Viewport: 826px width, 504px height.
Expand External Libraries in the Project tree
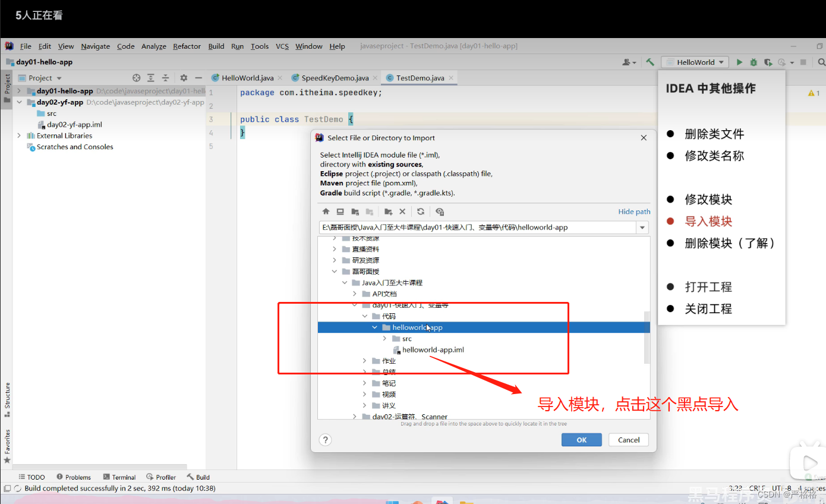tap(19, 136)
